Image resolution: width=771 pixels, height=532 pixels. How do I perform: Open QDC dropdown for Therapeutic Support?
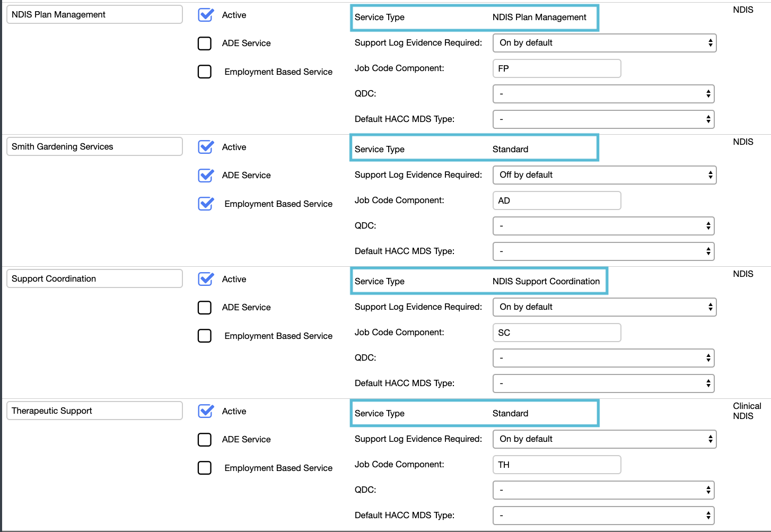point(603,490)
